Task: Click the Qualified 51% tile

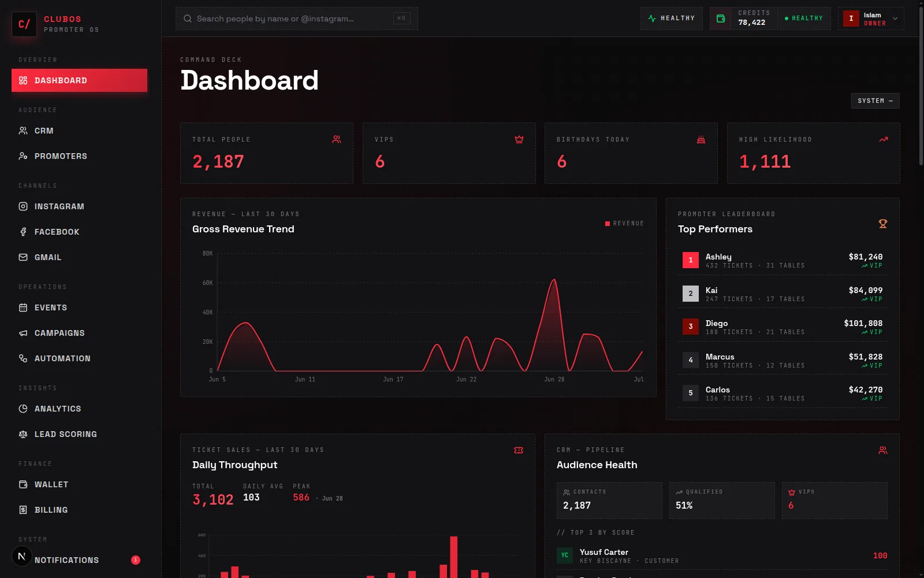Action: coord(722,501)
